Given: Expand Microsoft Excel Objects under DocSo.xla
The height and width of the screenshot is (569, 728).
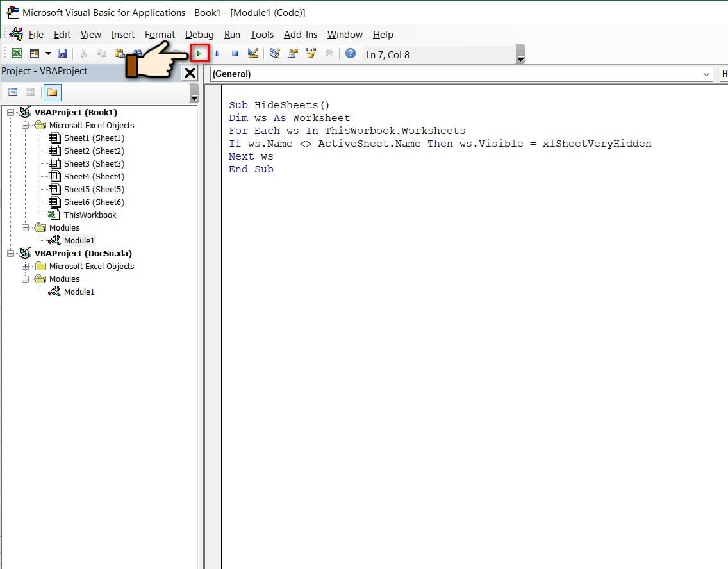Looking at the screenshot, I should pos(26,267).
